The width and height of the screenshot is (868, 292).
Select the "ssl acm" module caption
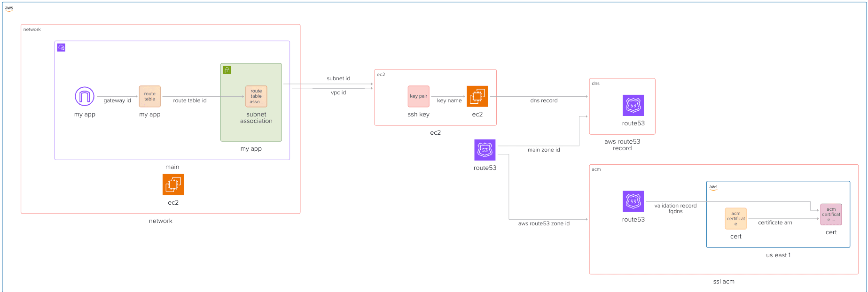(723, 282)
